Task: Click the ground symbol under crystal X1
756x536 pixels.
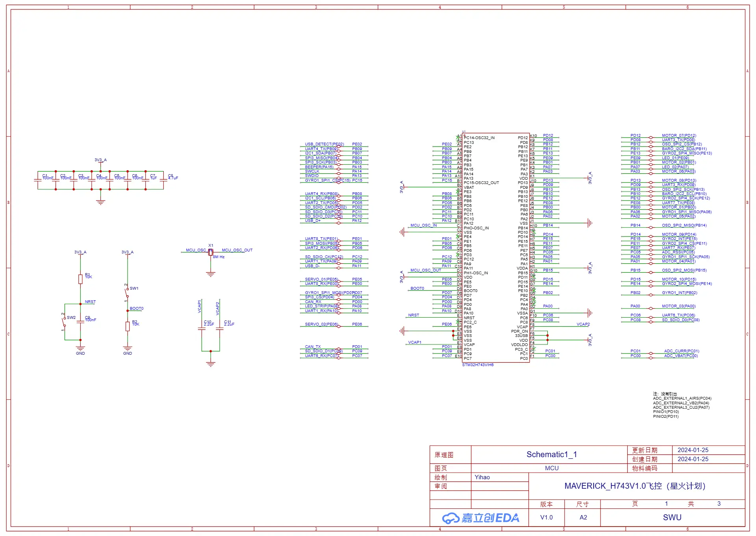Action: pos(211,274)
